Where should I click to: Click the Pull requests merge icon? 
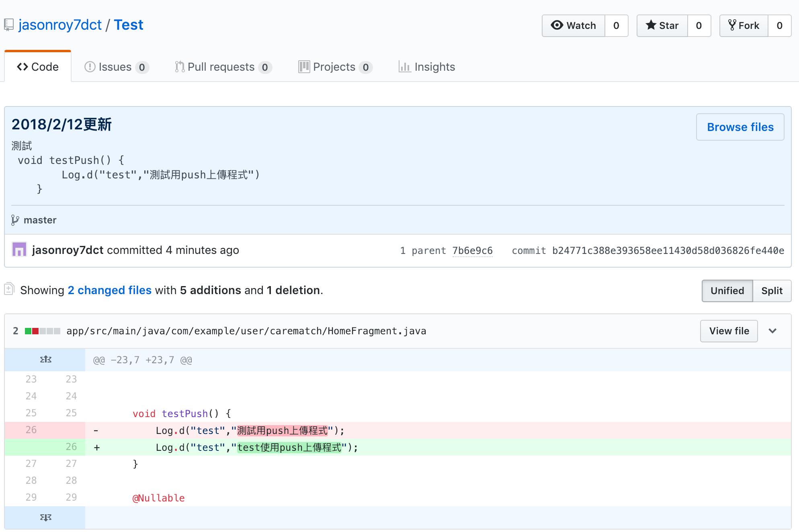click(x=180, y=67)
